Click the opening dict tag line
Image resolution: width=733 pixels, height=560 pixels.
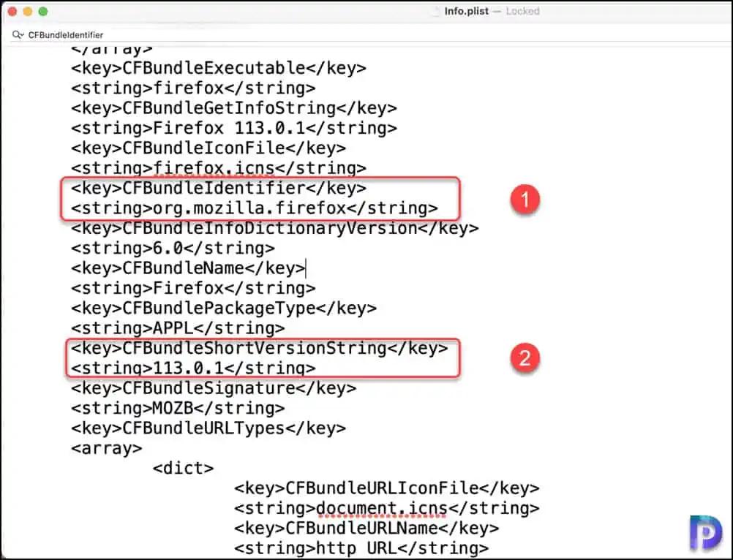click(183, 469)
